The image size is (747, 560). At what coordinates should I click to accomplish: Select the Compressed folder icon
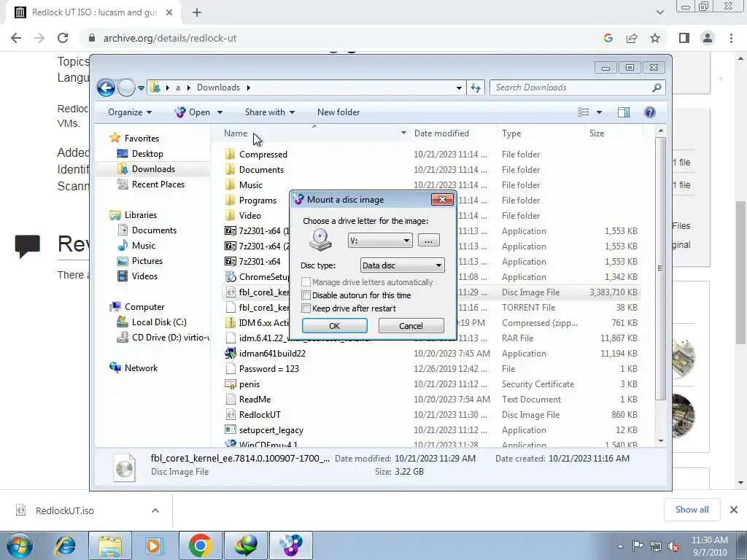pos(230,155)
